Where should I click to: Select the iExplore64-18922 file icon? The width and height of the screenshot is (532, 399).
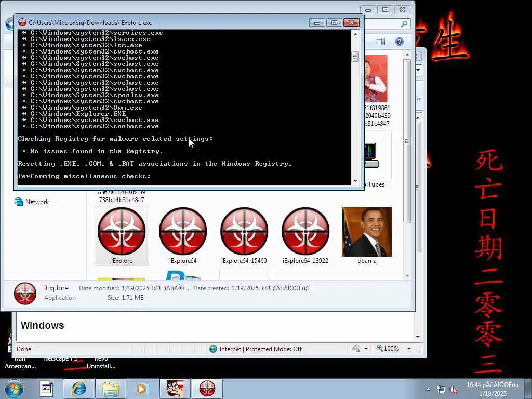305,231
